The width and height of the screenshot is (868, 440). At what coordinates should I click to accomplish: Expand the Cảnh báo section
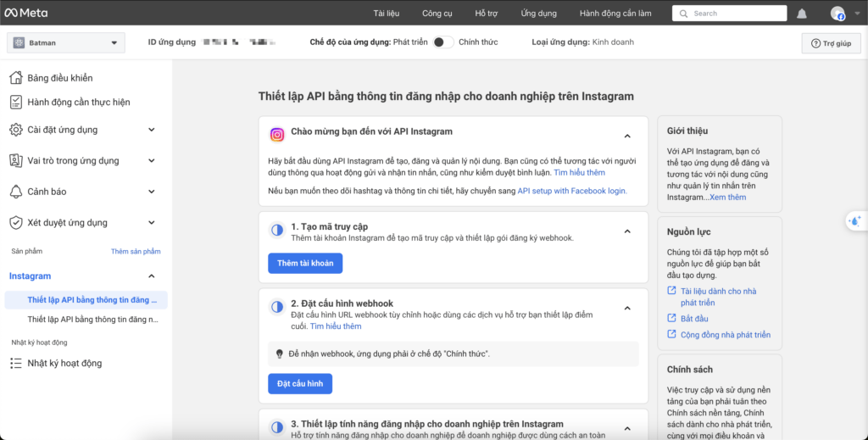[x=152, y=192]
